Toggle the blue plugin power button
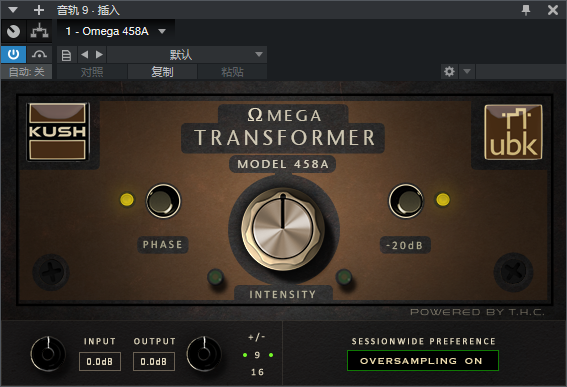Image resolution: width=567 pixels, height=387 pixels. (x=13, y=55)
